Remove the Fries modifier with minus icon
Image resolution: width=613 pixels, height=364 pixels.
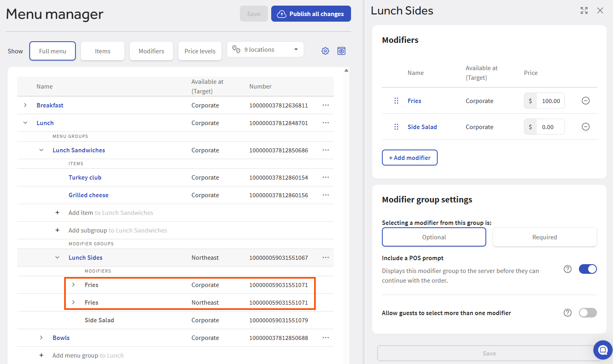pyautogui.click(x=585, y=101)
